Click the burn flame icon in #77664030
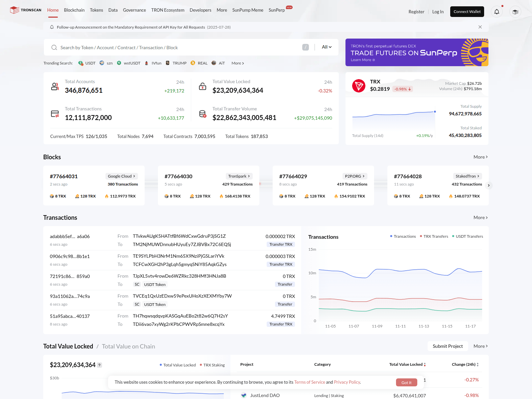The width and height of the screenshot is (532, 399). point(221,196)
